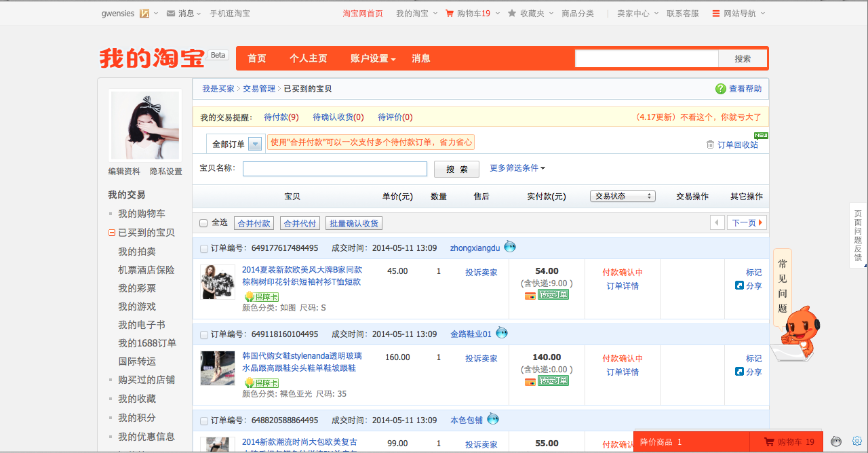Click the profile avatar photo

tap(145, 124)
